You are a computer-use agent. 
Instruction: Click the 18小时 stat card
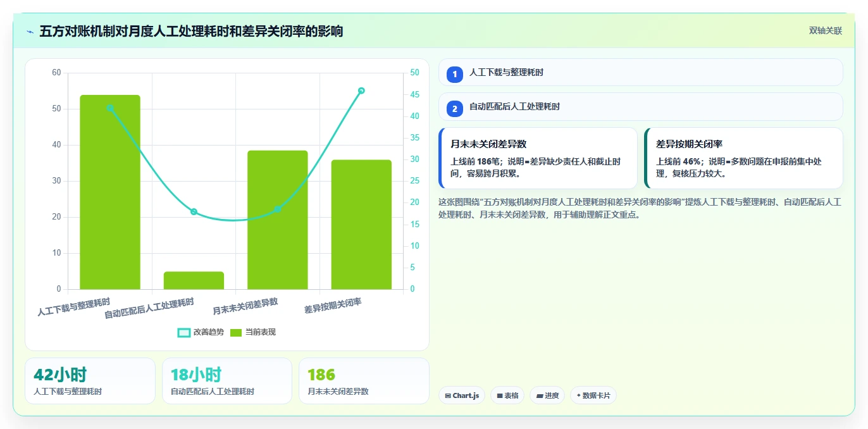227,381
